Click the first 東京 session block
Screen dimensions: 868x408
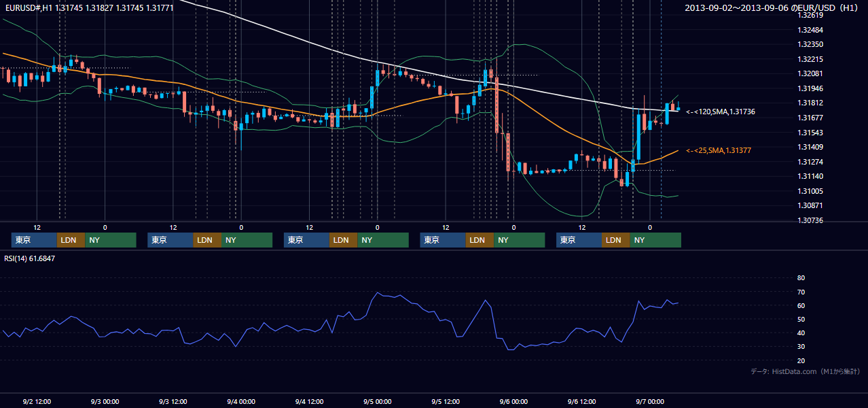pyautogui.click(x=34, y=240)
